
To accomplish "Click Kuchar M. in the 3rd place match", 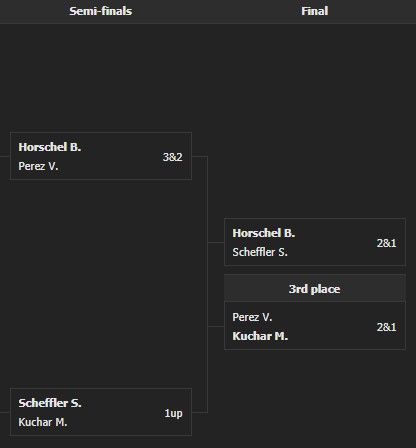I will click(260, 336).
